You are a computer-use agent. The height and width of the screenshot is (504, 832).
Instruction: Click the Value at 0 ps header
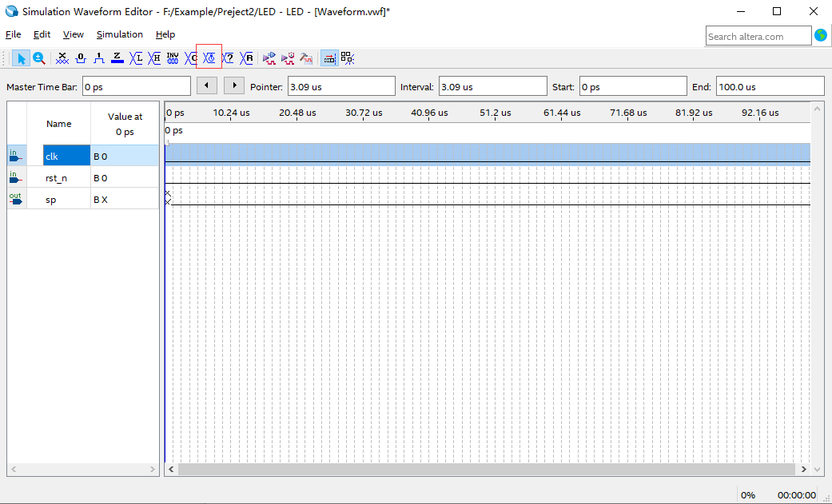(125, 124)
